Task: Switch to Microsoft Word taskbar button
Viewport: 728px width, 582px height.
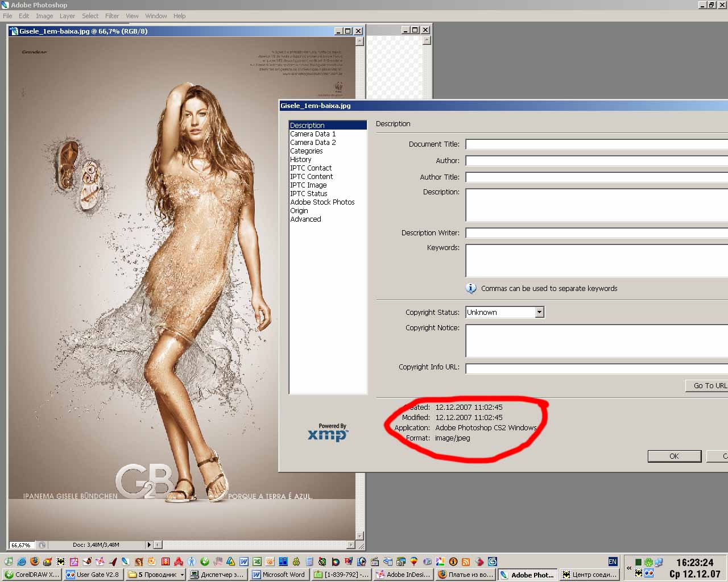Action: [x=279, y=575]
